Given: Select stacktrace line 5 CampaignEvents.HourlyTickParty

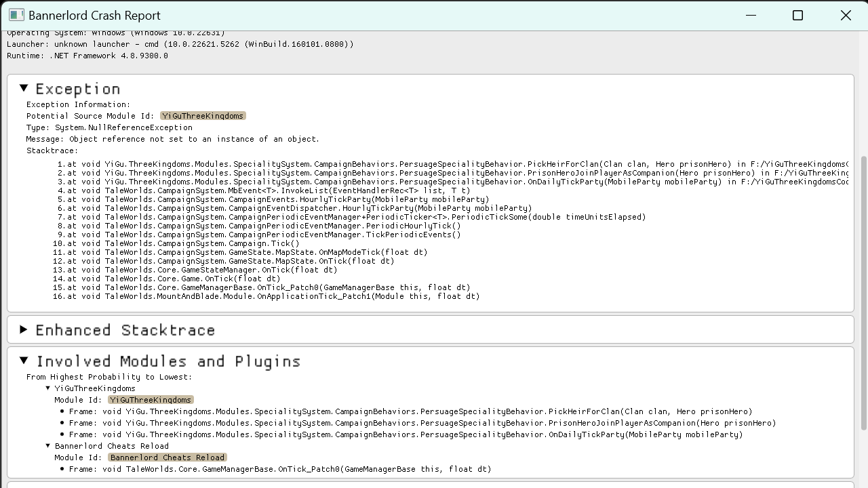Looking at the screenshot, I should tap(273, 199).
